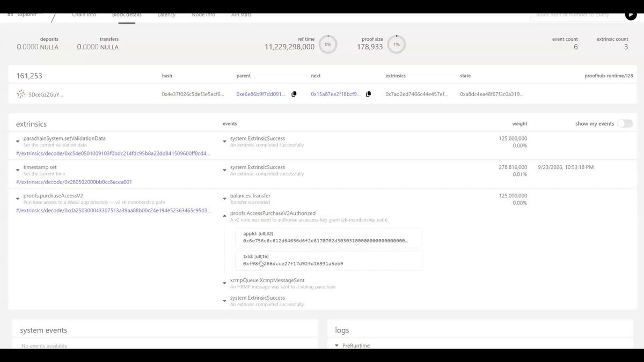Screen dimensions: 644x362
Task: Open decode link for setValidationData extrinsic
Action: 113,153
